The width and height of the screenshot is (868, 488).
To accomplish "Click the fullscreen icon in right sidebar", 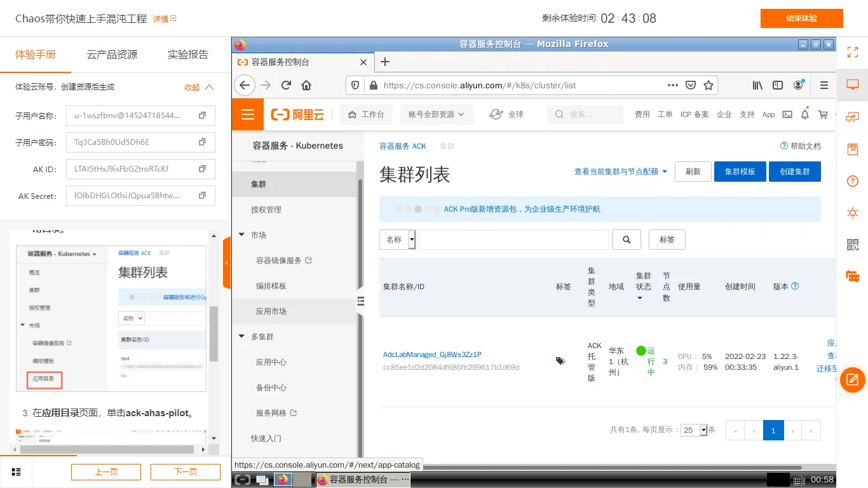I will [853, 52].
